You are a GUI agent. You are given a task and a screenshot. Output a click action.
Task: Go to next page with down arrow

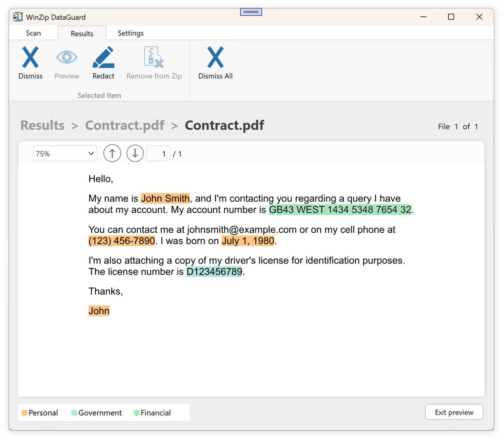click(x=135, y=154)
